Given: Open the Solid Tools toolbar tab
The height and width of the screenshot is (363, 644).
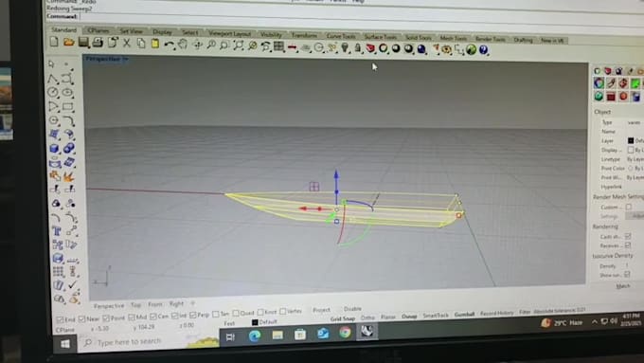Looking at the screenshot, I should tap(418, 38).
